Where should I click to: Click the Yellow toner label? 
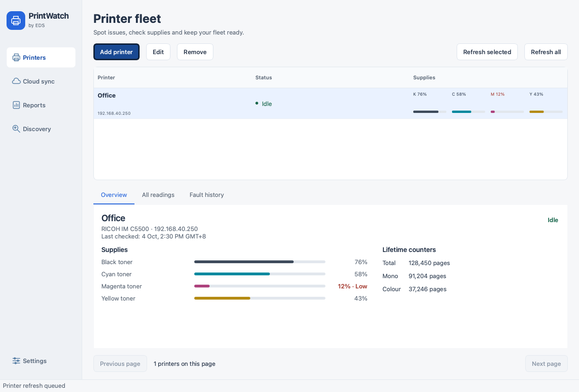[118, 298]
